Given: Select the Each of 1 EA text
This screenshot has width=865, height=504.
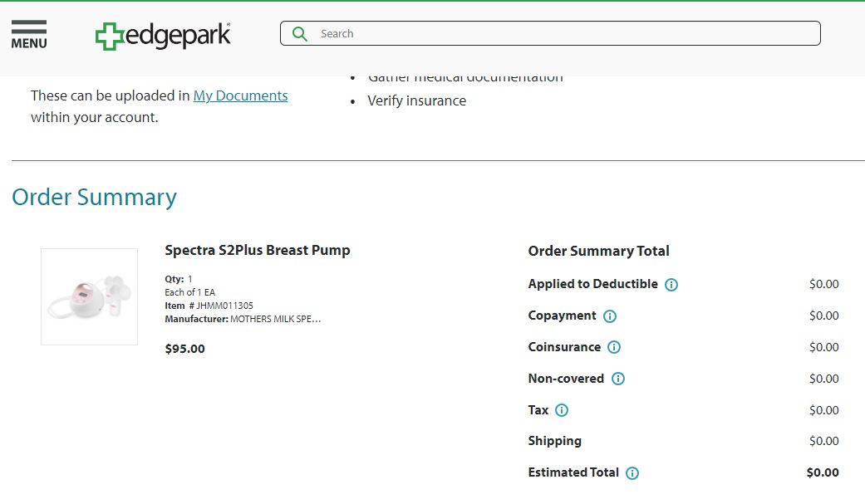Looking at the screenshot, I should 189,292.
